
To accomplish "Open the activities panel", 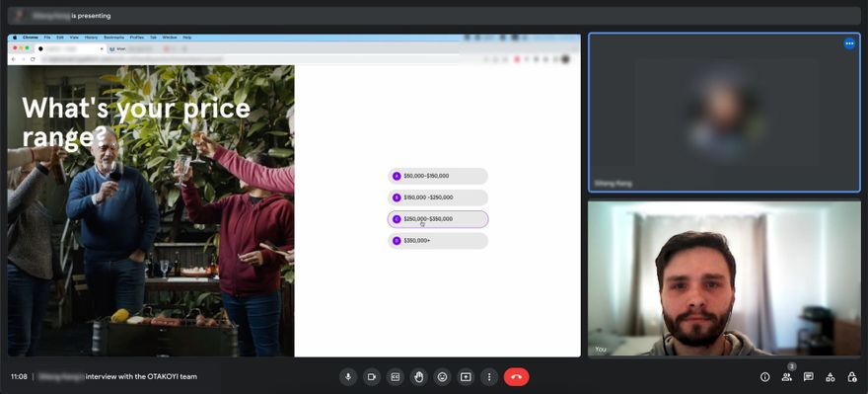I will pyautogui.click(x=830, y=377).
